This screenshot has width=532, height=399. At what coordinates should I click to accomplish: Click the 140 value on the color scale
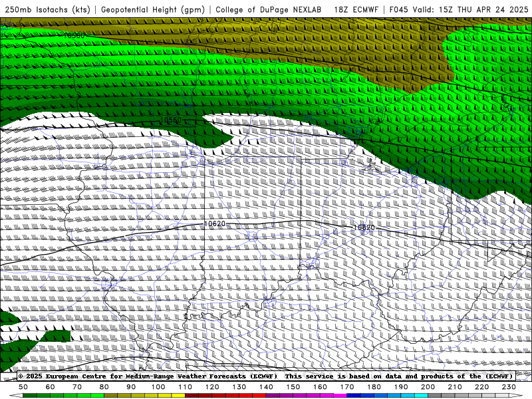(266, 387)
